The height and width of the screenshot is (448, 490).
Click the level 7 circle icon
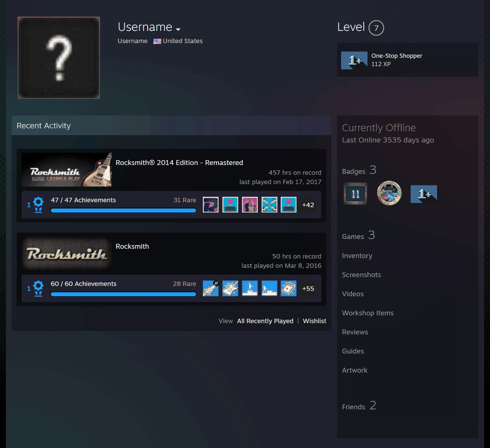click(376, 28)
